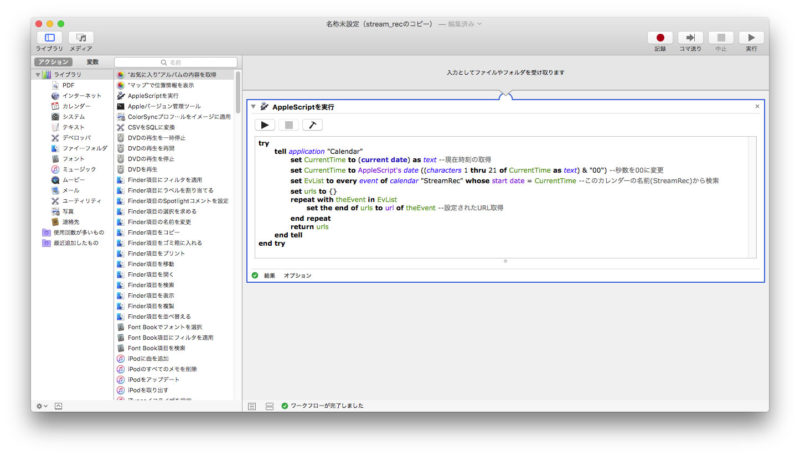Select iPodをアップデート action
The height and width of the screenshot is (456, 800).
click(148, 379)
